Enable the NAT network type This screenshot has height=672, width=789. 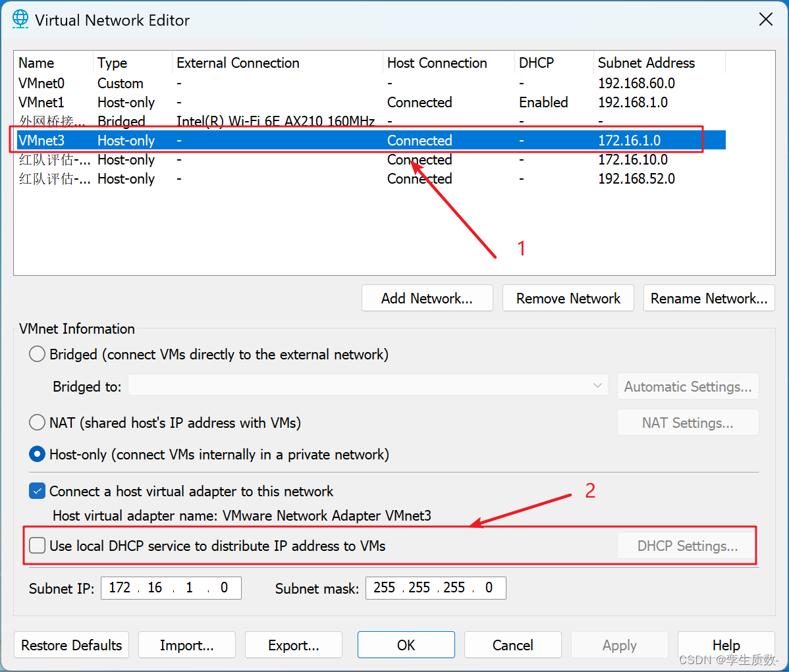coord(37,422)
